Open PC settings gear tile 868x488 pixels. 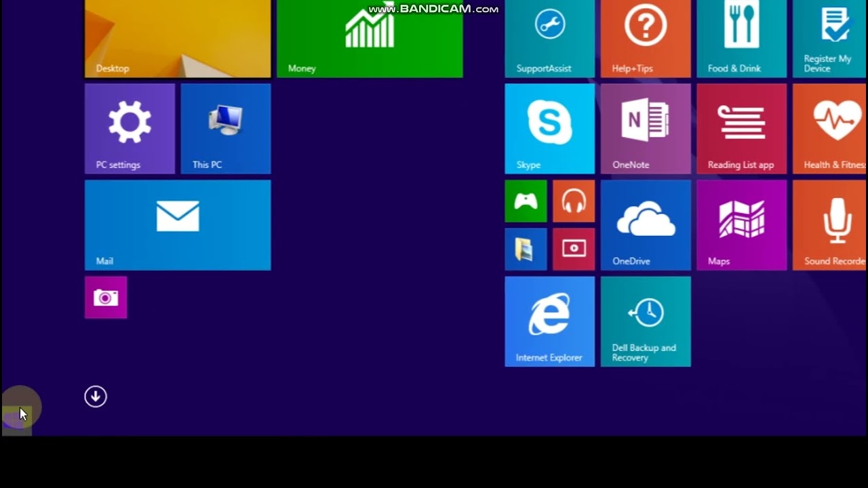tap(130, 129)
